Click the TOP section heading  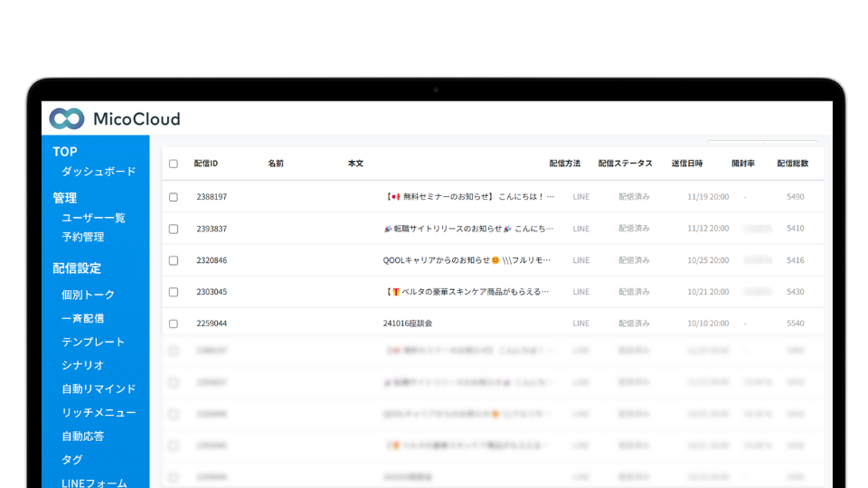click(65, 152)
